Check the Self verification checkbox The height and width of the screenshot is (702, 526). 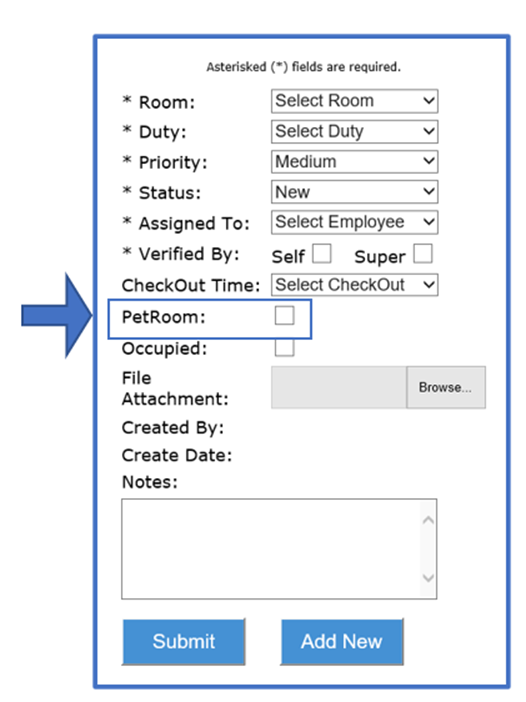(x=322, y=253)
